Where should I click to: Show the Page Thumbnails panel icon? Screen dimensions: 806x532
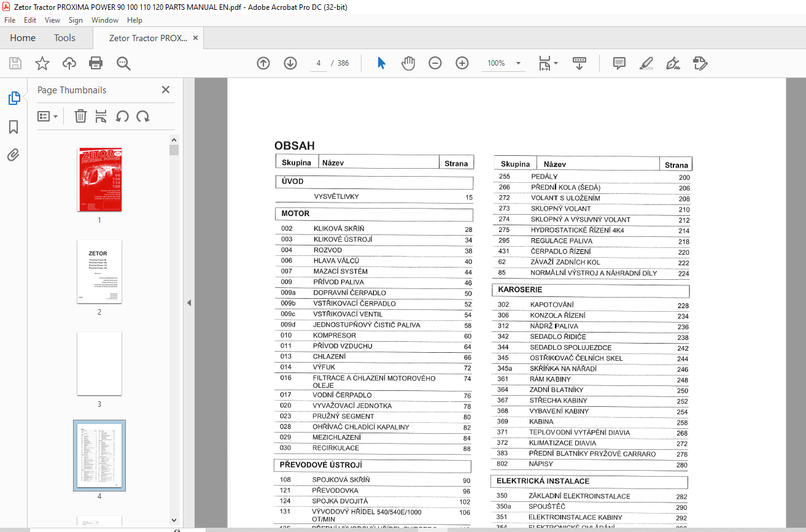pyautogui.click(x=14, y=98)
